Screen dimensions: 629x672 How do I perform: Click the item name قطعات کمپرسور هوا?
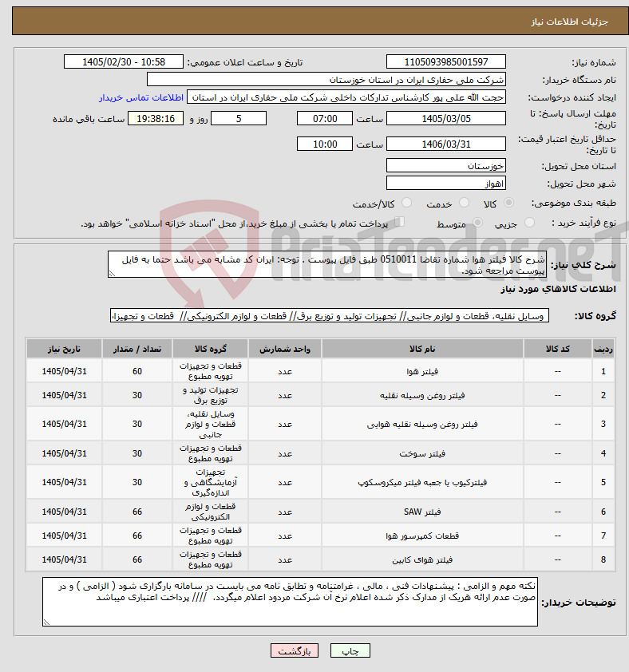pos(422,536)
